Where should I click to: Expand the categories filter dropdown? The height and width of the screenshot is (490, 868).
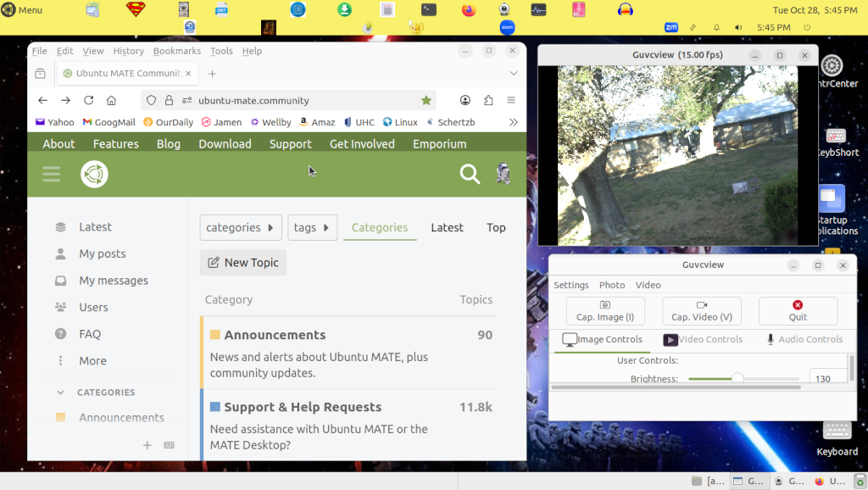(241, 227)
